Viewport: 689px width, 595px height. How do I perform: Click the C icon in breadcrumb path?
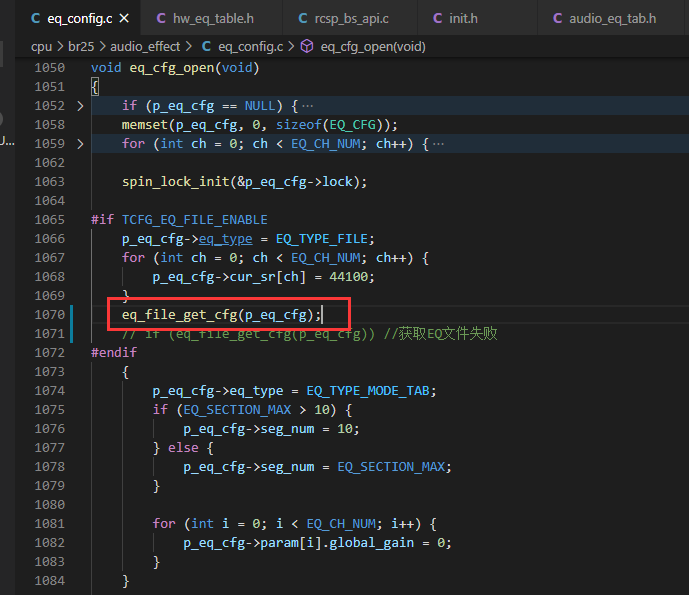click(206, 47)
